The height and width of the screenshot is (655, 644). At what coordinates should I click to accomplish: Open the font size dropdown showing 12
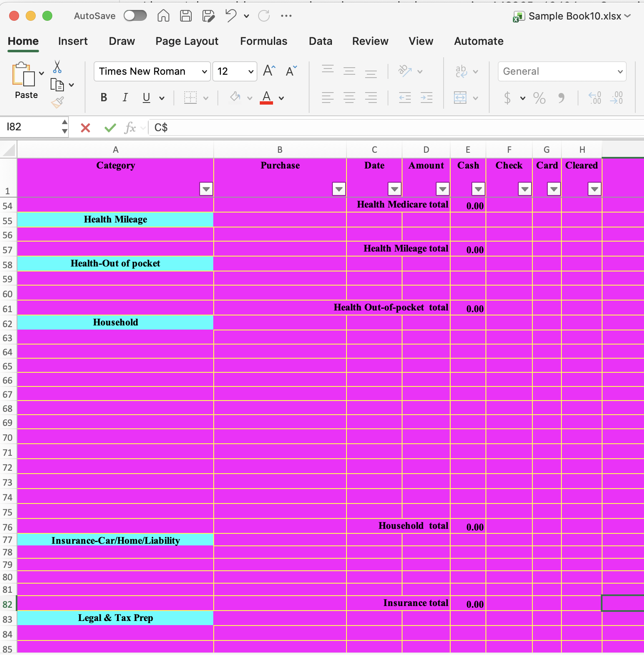point(235,71)
